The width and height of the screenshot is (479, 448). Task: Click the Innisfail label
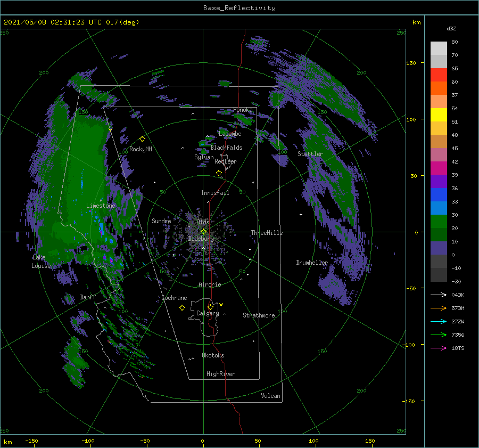[x=215, y=193]
